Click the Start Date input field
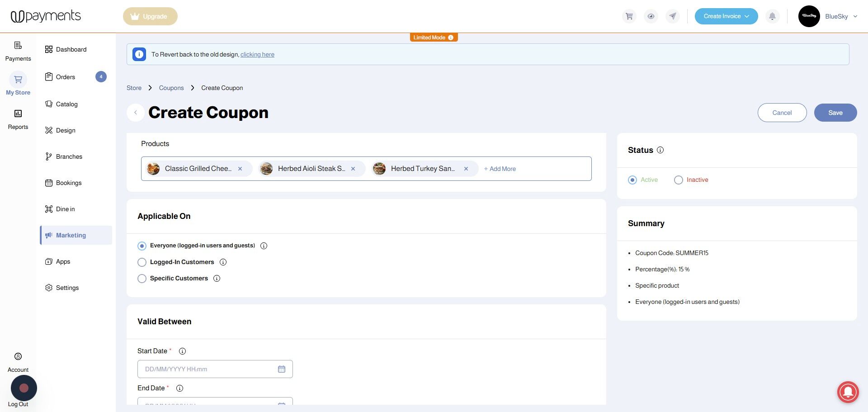This screenshot has width=868, height=412. click(215, 369)
